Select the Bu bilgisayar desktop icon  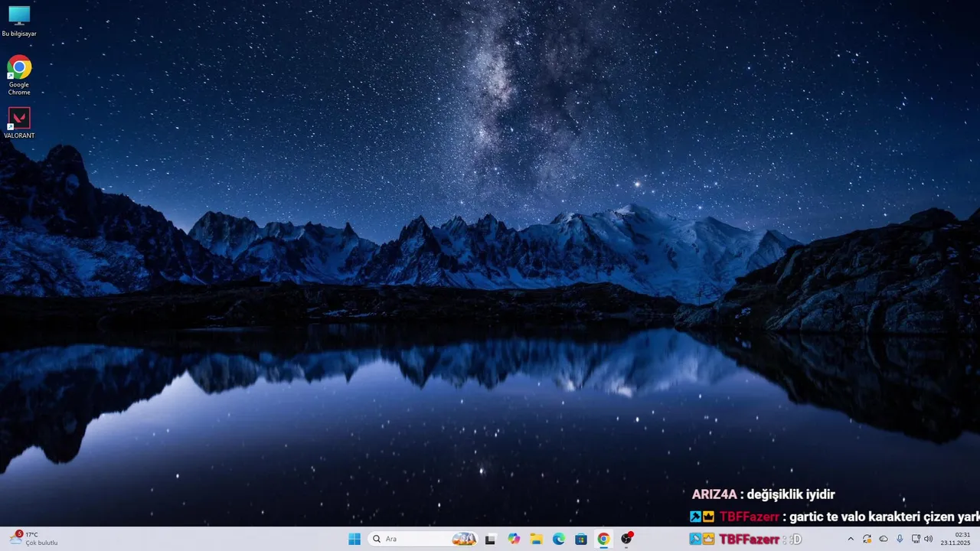19,21
